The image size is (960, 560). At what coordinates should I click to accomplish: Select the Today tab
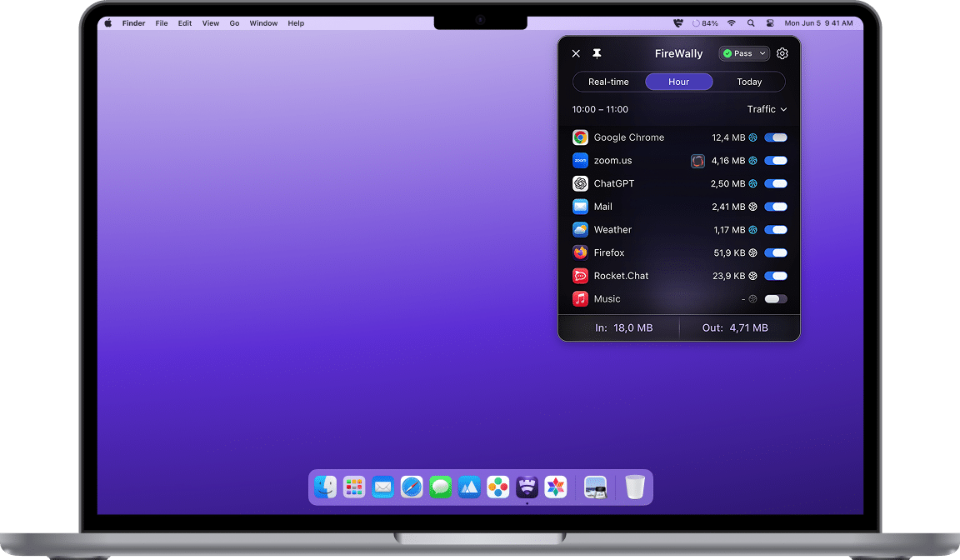point(749,82)
